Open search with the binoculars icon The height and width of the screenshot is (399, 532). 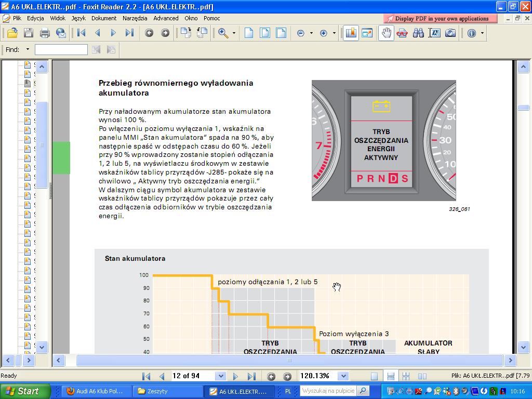click(x=418, y=33)
